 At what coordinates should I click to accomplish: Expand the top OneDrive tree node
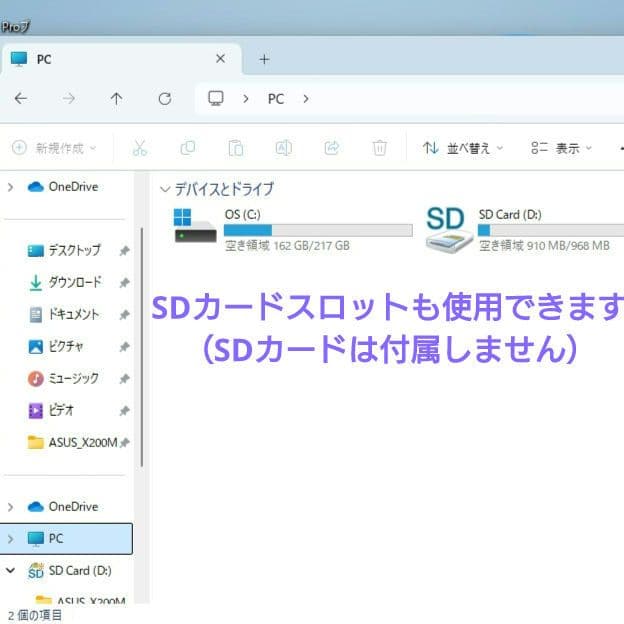[11, 187]
